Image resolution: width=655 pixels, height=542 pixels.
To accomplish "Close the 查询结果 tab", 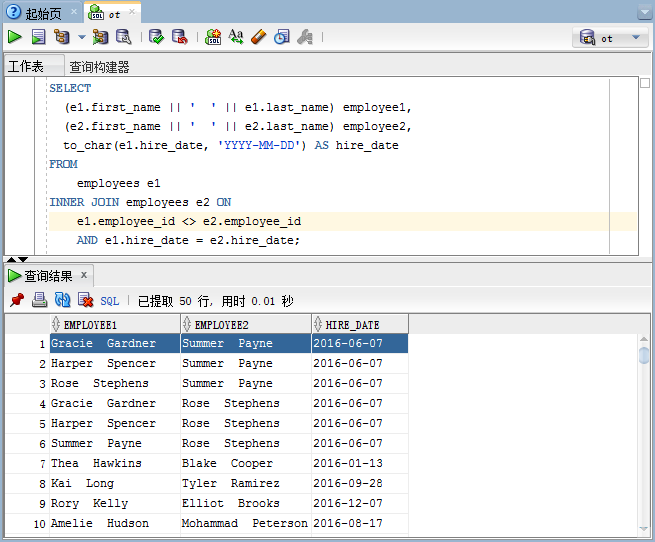I will tap(84, 275).
